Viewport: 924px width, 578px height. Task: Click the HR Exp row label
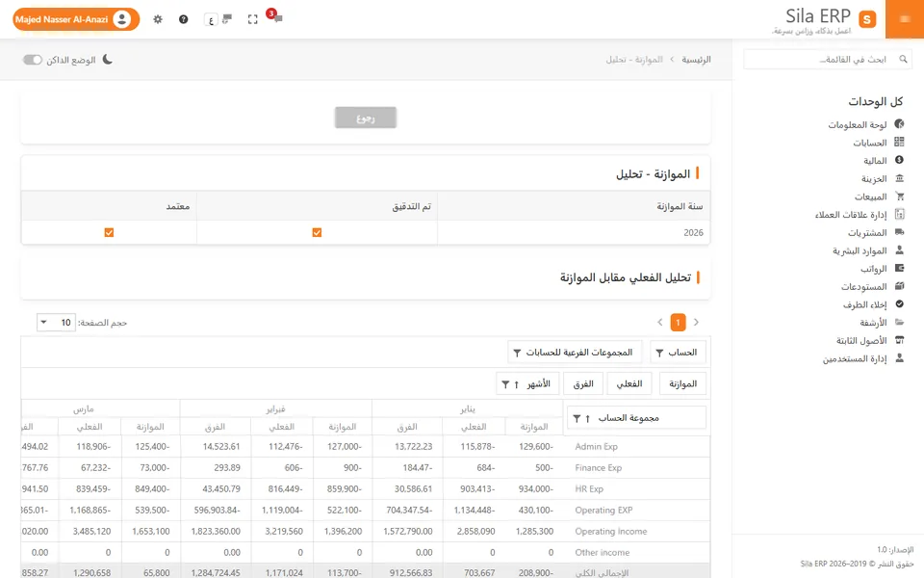pyautogui.click(x=589, y=489)
